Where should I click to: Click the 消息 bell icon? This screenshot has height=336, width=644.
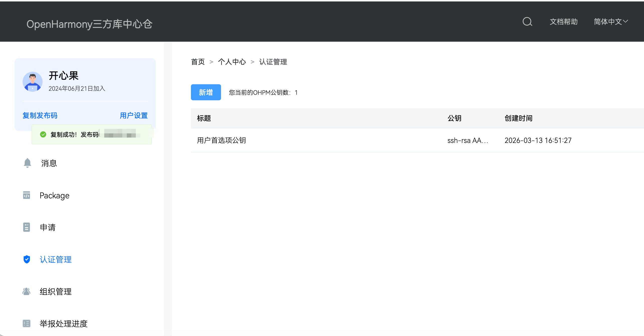(x=27, y=163)
